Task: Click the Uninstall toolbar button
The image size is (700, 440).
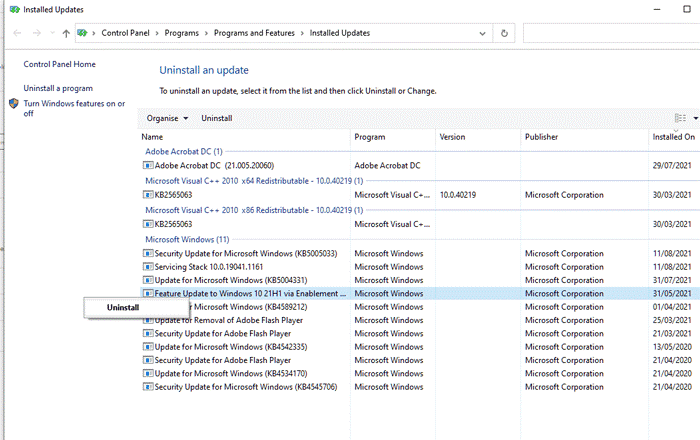Action: point(217,118)
